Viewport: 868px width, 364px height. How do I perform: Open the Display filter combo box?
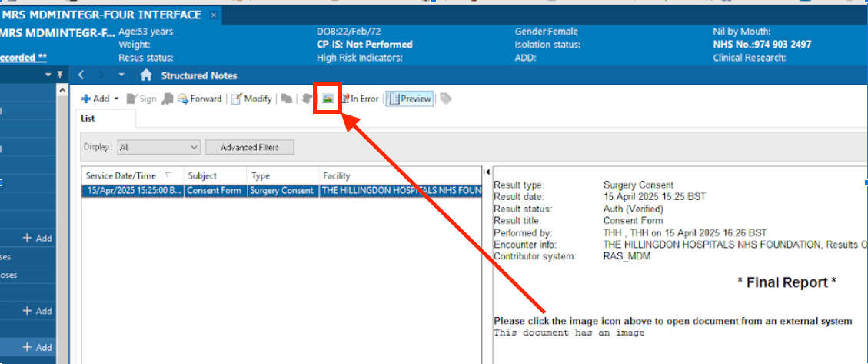point(159,148)
